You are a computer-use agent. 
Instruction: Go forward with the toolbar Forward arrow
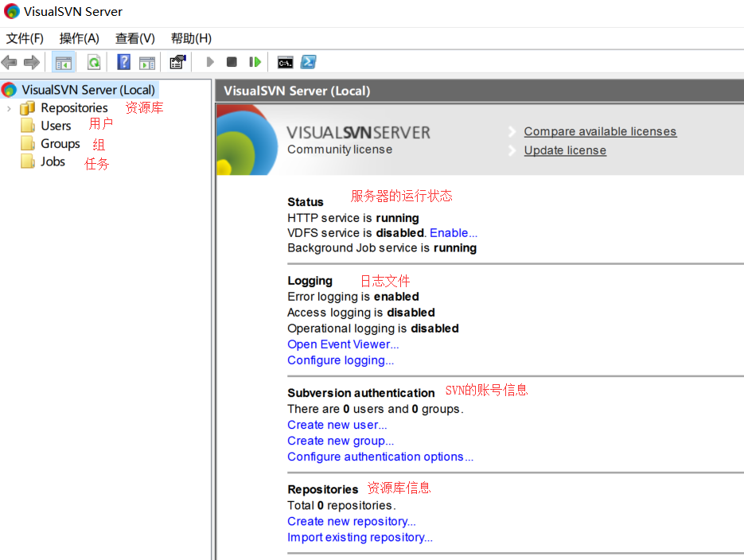(32, 62)
